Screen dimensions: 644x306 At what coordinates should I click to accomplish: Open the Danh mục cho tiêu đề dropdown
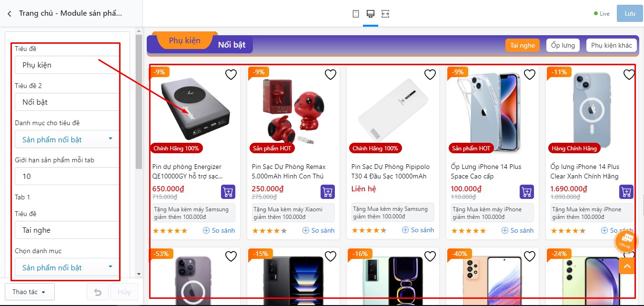coord(67,139)
